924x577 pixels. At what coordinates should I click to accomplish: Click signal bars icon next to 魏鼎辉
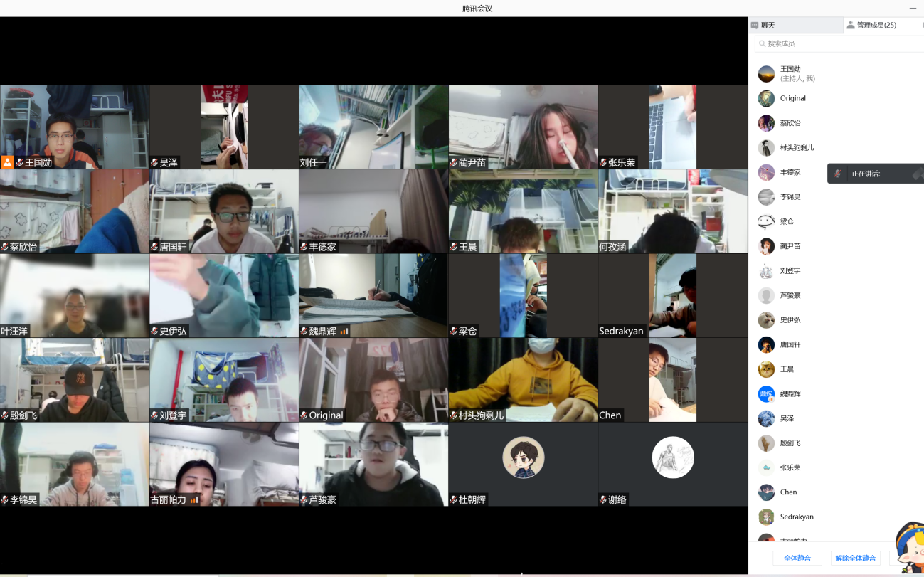(x=344, y=332)
